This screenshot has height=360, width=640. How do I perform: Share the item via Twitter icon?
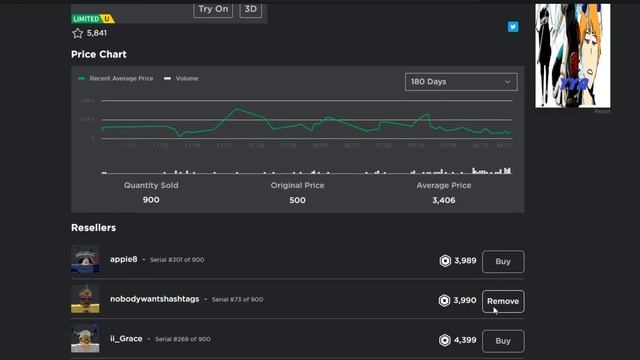(x=513, y=27)
